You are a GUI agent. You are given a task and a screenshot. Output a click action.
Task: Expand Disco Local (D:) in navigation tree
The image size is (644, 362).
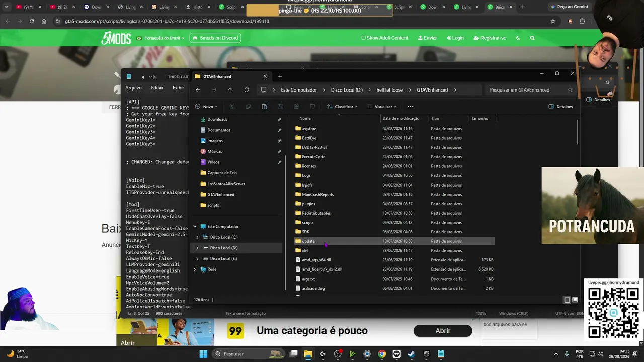point(197,248)
